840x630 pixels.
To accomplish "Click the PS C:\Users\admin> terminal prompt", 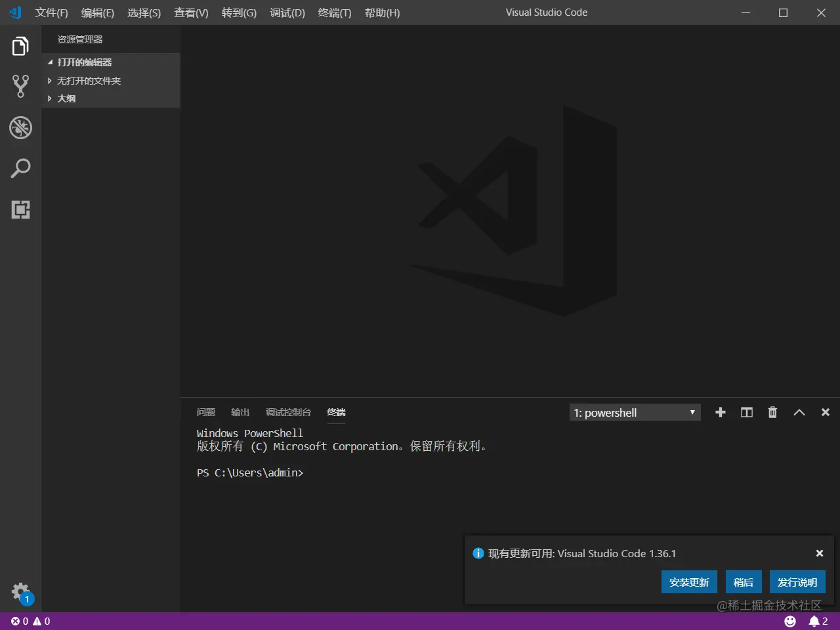I will tap(250, 472).
